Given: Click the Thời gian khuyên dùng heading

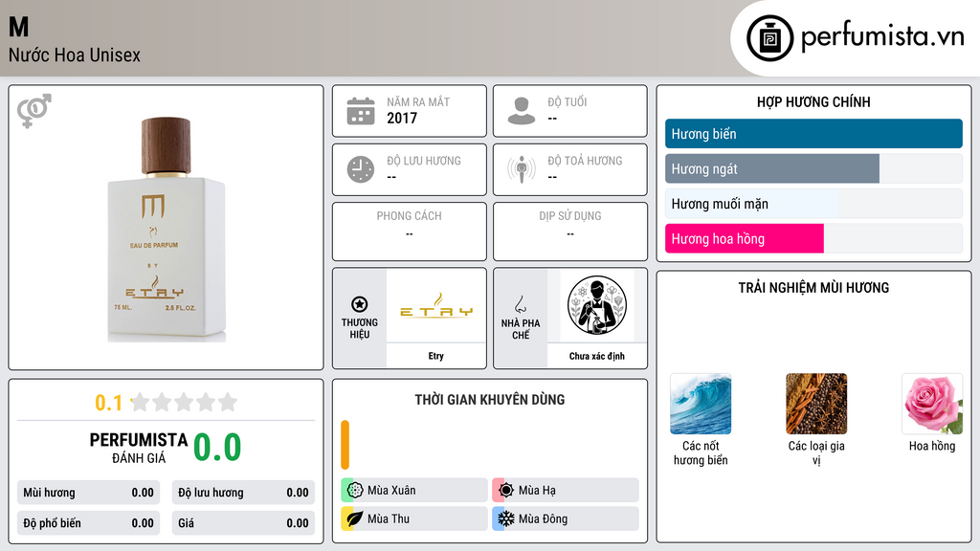Looking at the screenshot, I should (490, 400).
